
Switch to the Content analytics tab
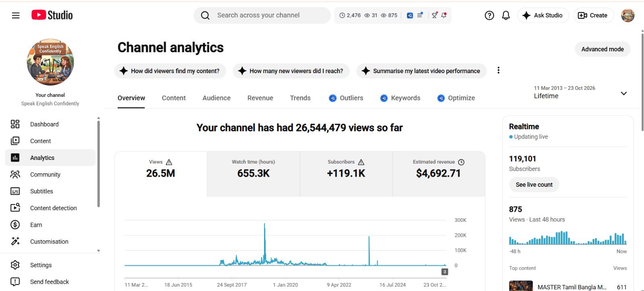(x=173, y=98)
